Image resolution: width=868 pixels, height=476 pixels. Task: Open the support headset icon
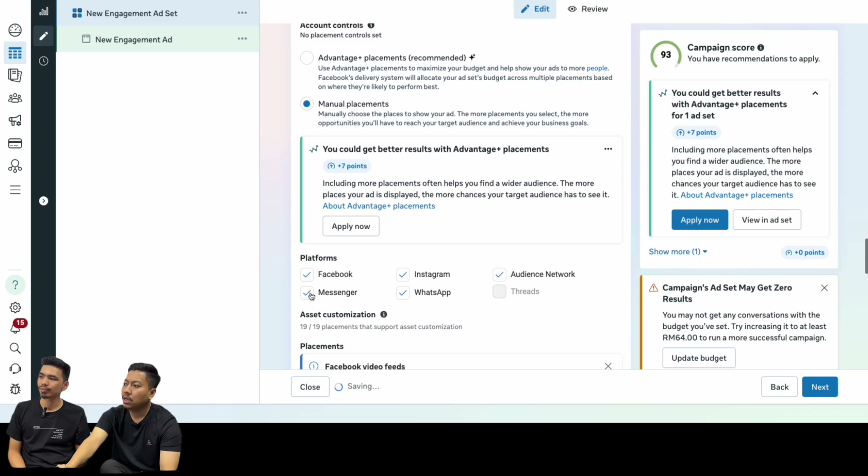(15, 368)
